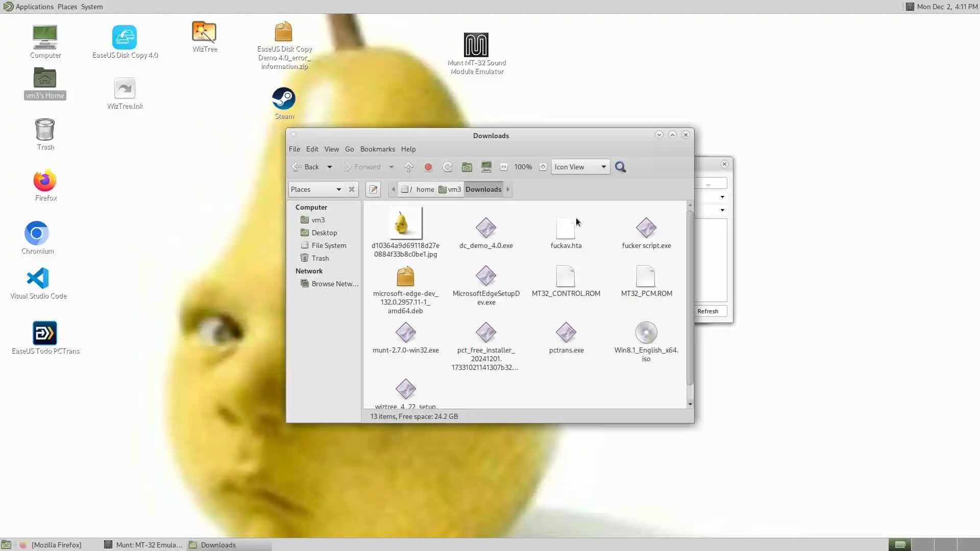Open the Icon View dropdown

[580, 167]
